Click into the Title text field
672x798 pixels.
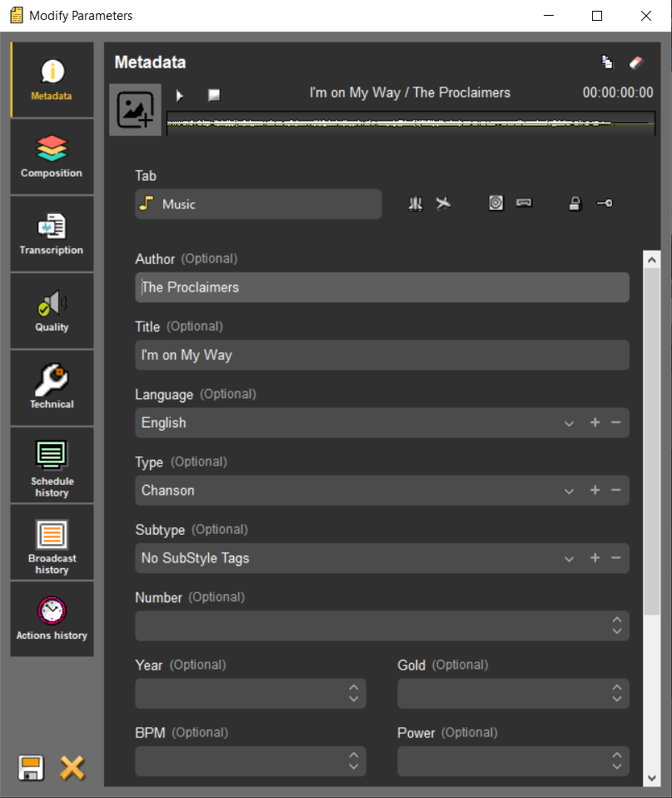pos(381,355)
